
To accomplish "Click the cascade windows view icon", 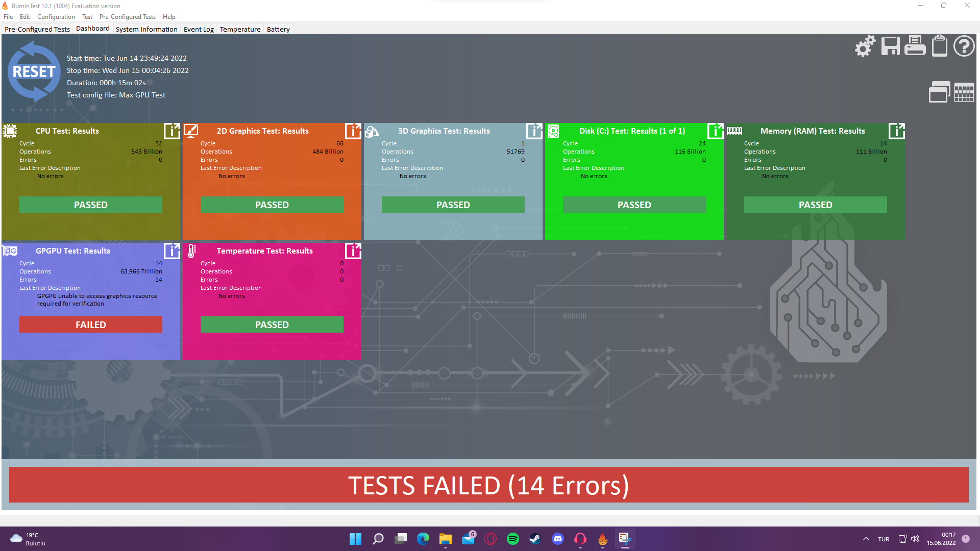I will 939,92.
